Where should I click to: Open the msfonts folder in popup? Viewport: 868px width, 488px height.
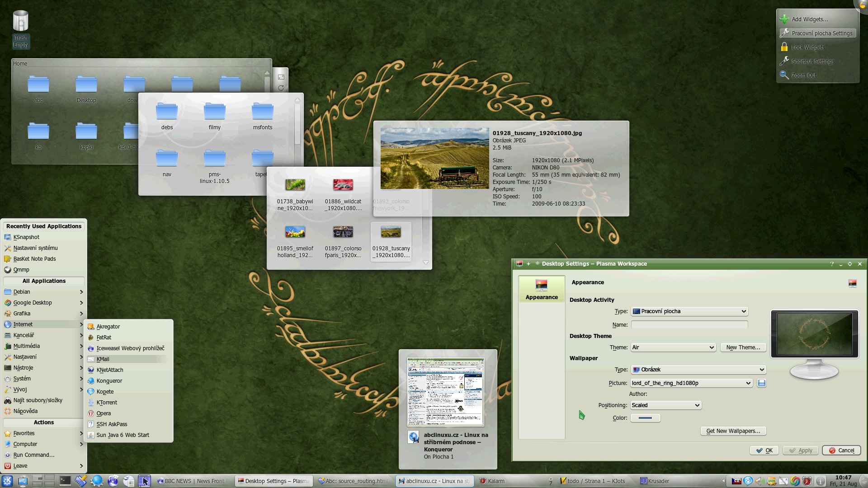[263, 116]
